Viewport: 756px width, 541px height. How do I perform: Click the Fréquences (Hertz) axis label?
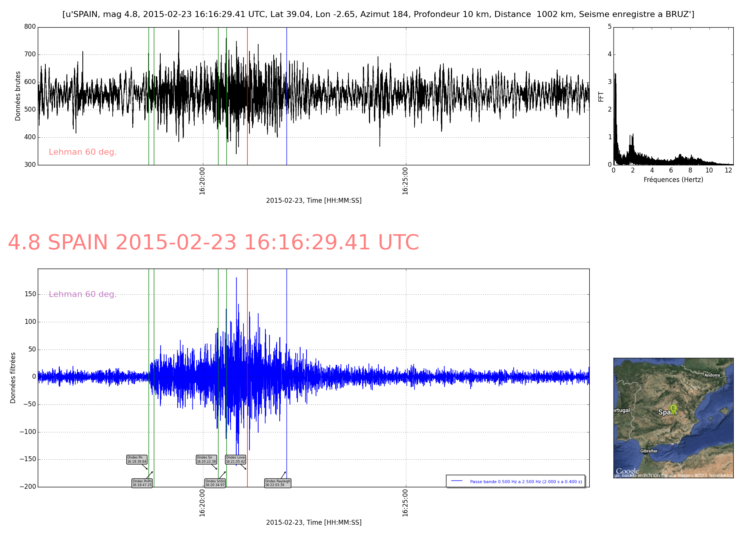coord(673,180)
